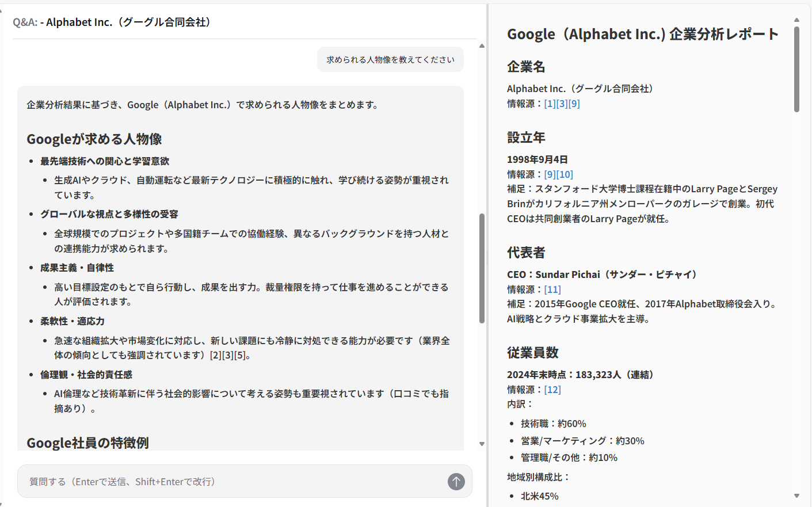Screen dimensions: 812x507
Task: Click the report title Google（Alphabet Inc.) 企業分析レポート
Action: tap(642, 34)
